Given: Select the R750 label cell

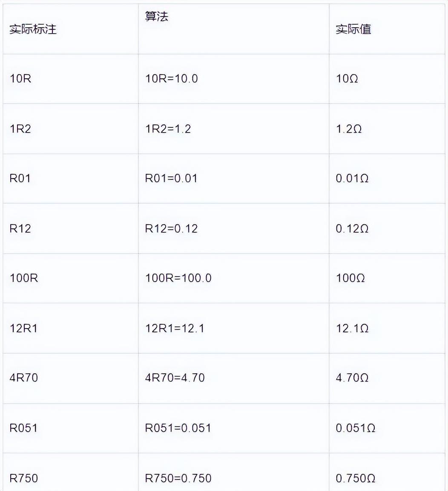Looking at the screenshot, I should point(24,478).
